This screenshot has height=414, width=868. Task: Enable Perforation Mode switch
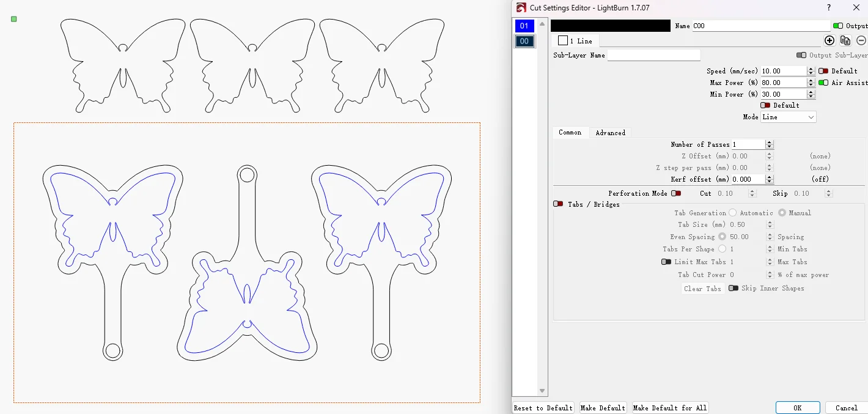coord(676,193)
